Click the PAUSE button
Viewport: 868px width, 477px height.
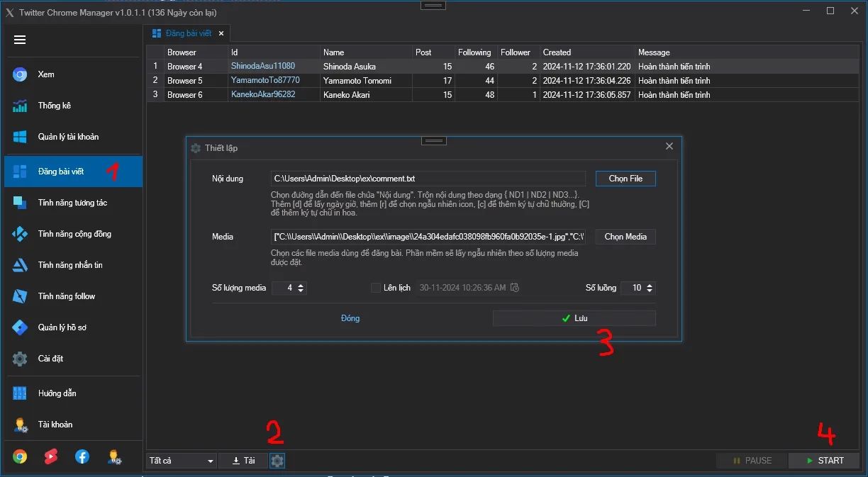point(752,461)
